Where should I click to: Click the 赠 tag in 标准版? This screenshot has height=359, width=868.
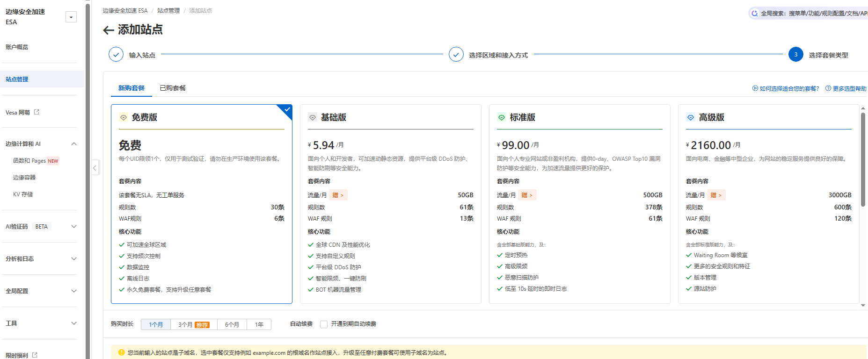(x=527, y=195)
